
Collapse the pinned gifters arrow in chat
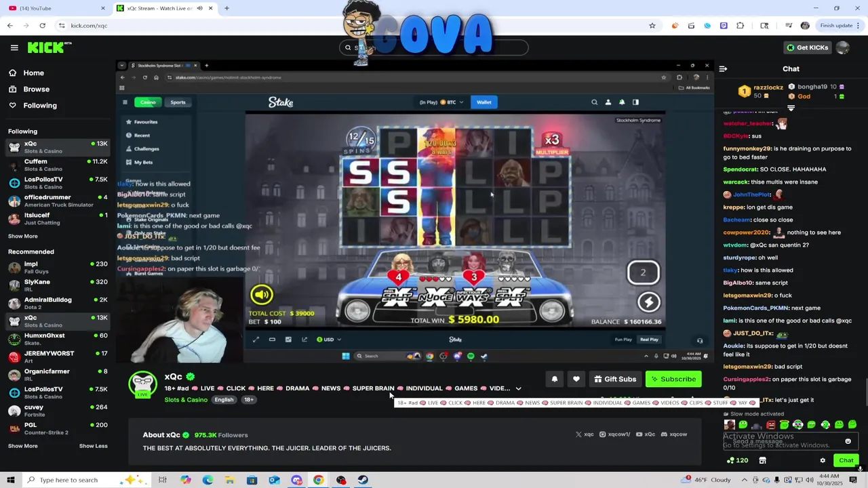pos(791,107)
